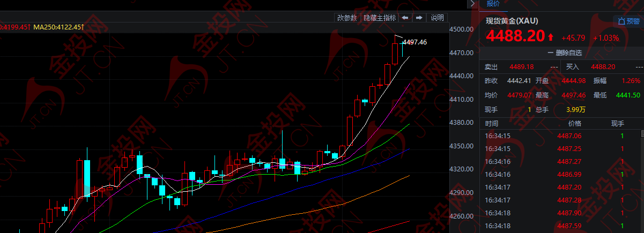
Task: Click the large current price 4488.20
Action: click(515, 36)
